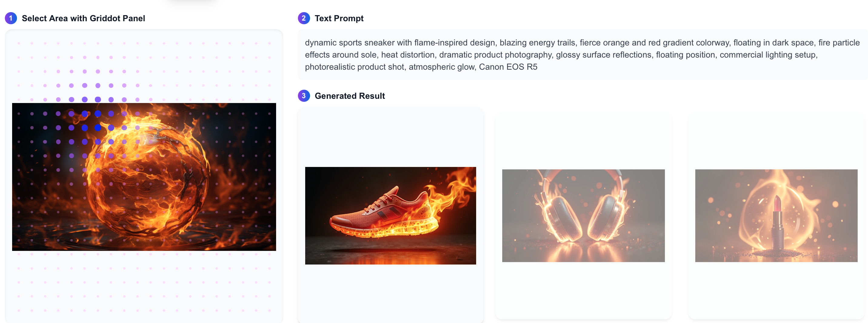The height and width of the screenshot is (323, 868).
Task: Click the Text Prompt heading
Action: (339, 18)
